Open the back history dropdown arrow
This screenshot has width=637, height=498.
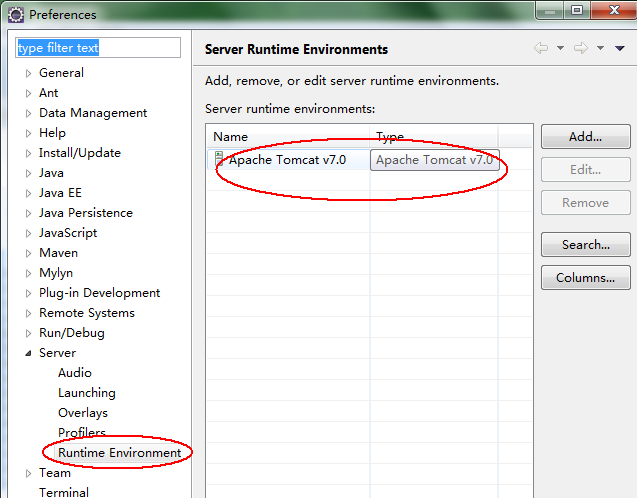click(560, 48)
